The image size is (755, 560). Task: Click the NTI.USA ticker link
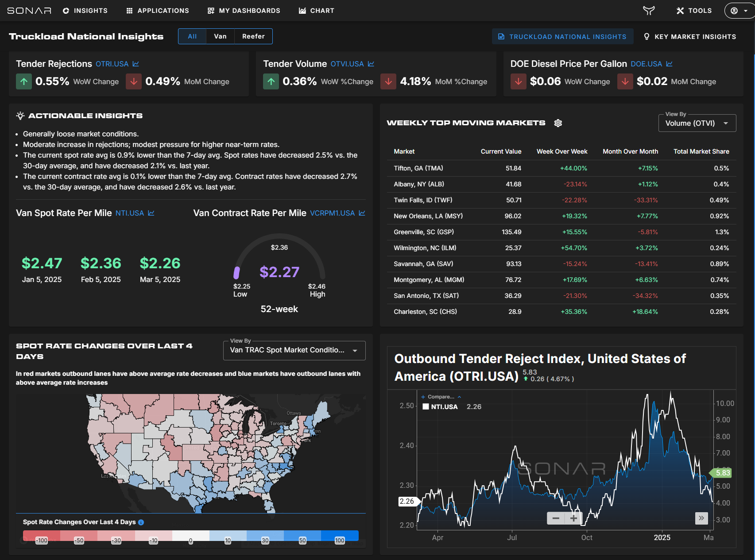[129, 213]
